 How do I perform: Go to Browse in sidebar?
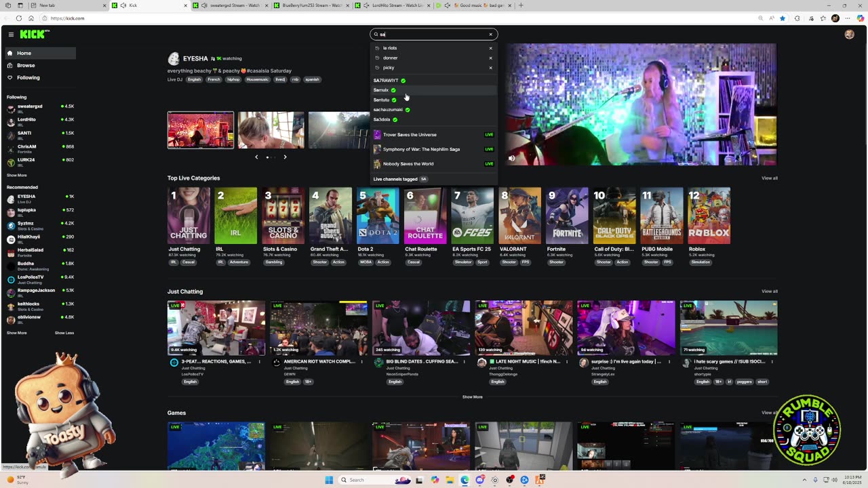pos(39,65)
